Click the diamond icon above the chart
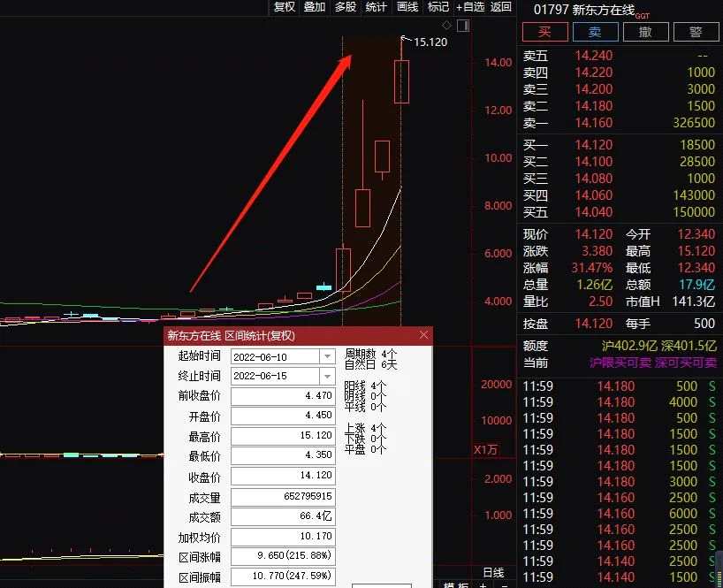 [x=446, y=26]
